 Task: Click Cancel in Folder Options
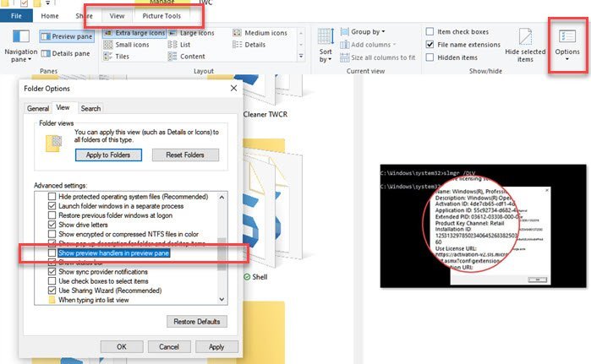point(169,346)
